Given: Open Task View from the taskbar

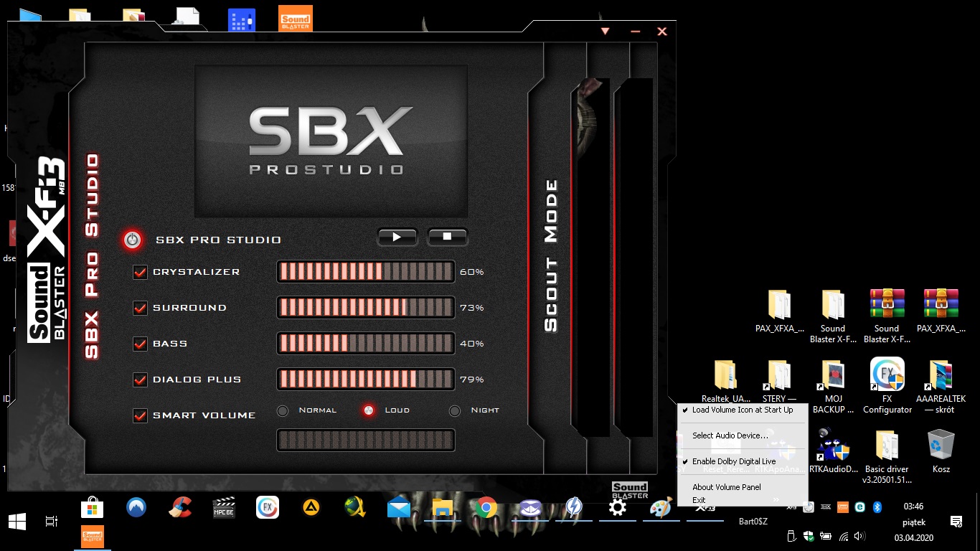Looking at the screenshot, I should tap(52, 521).
